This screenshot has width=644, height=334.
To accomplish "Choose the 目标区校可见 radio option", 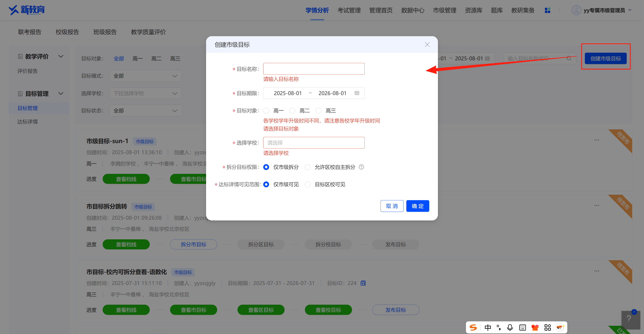I will pos(308,184).
